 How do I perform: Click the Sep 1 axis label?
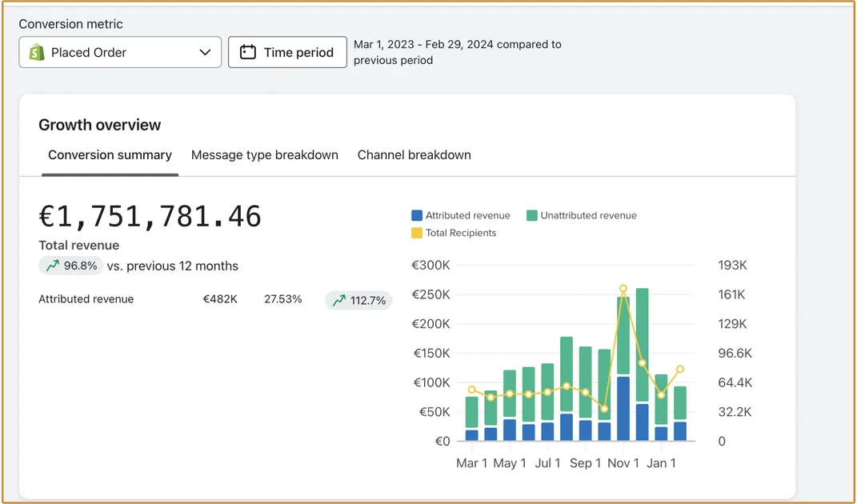pyautogui.click(x=586, y=463)
